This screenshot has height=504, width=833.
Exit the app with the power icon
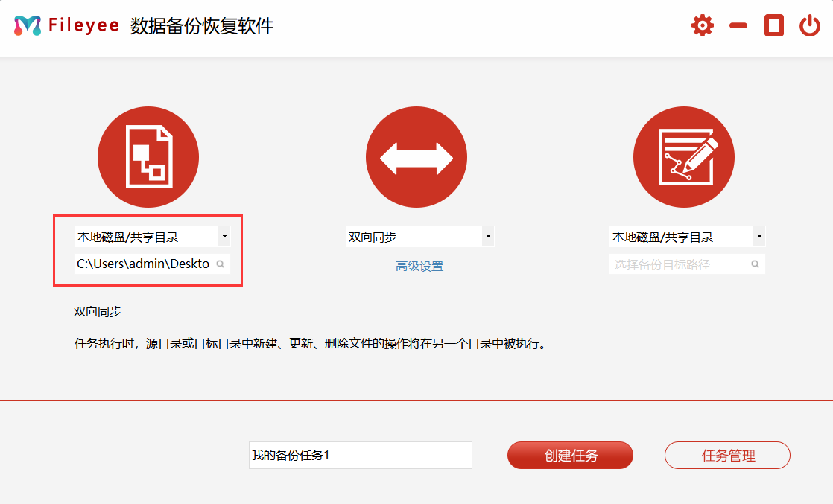coord(810,26)
